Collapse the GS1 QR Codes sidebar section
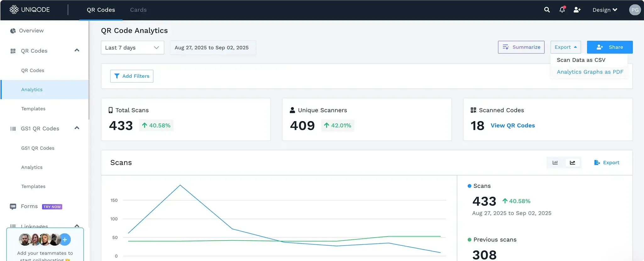 tap(77, 128)
